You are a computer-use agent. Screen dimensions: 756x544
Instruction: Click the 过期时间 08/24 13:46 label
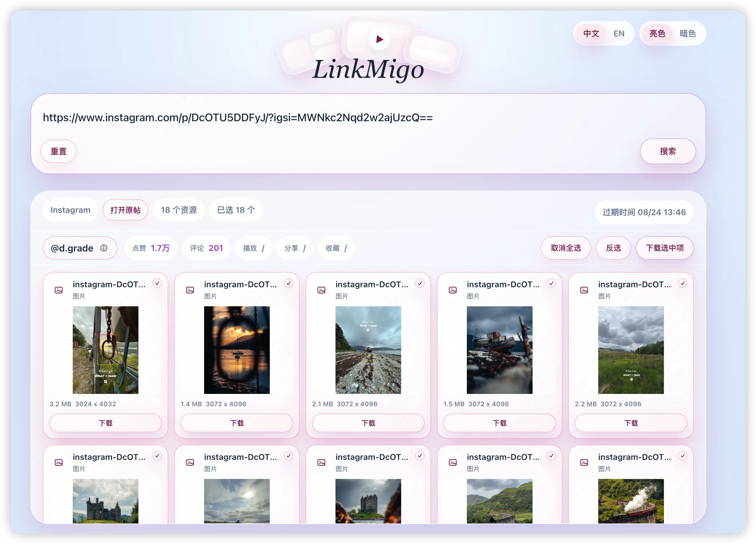point(644,212)
